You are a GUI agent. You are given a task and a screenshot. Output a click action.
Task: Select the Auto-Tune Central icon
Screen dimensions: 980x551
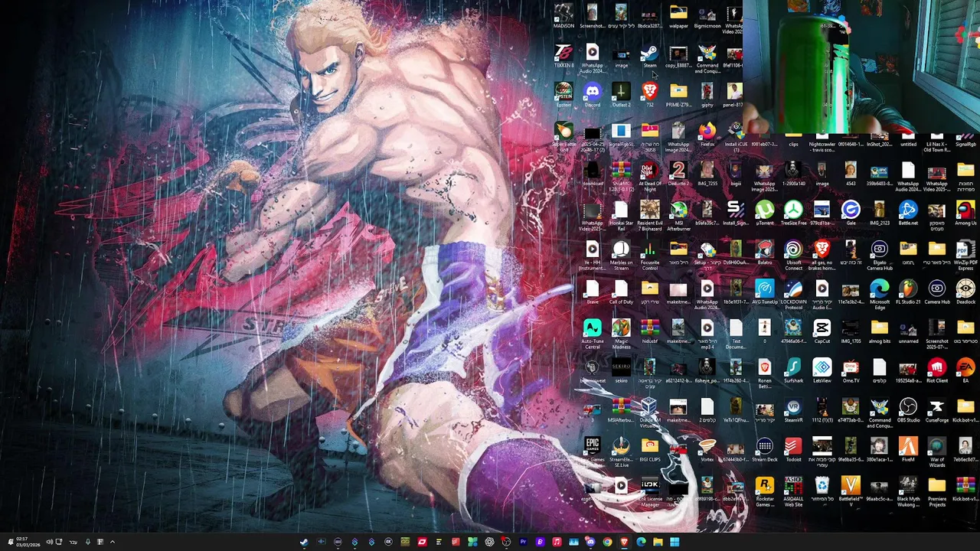[x=592, y=334]
